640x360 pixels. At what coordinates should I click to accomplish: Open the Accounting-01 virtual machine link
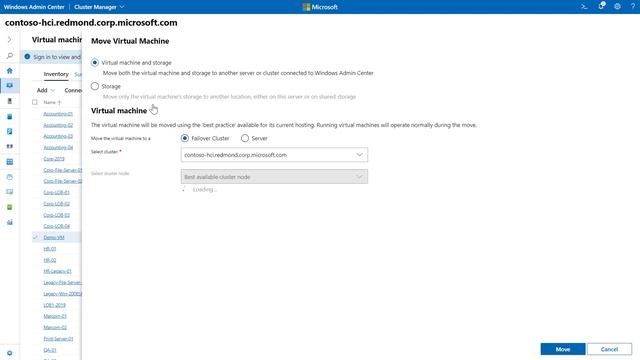click(x=58, y=114)
